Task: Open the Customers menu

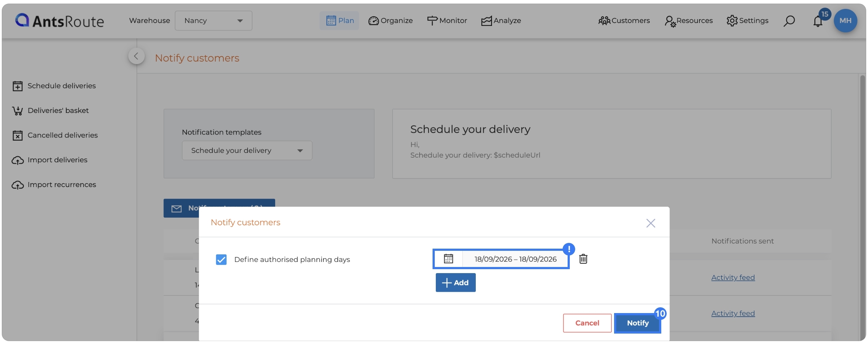Action: [x=624, y=21]
